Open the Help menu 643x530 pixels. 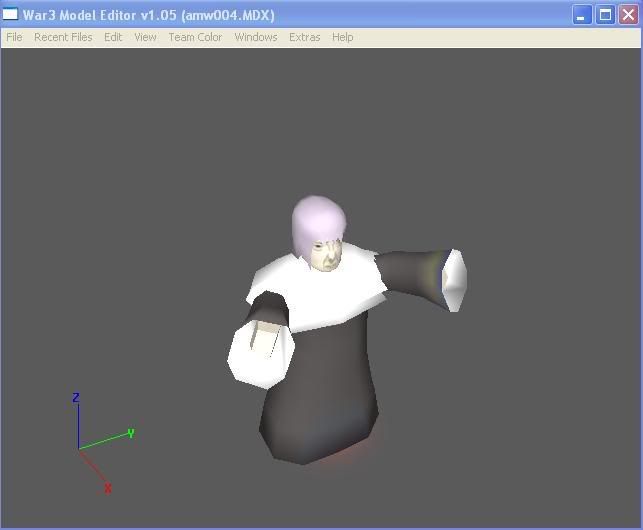pos(342,37)
